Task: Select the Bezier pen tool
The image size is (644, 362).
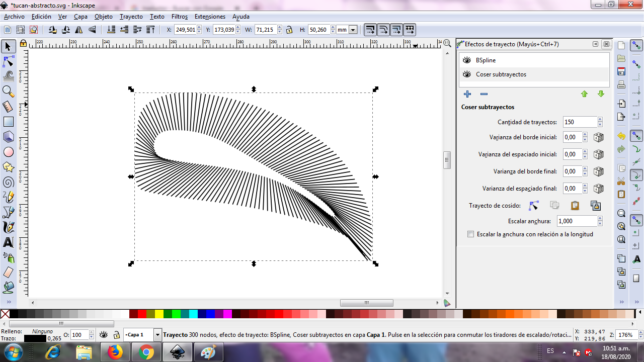Action: (8, 212)
